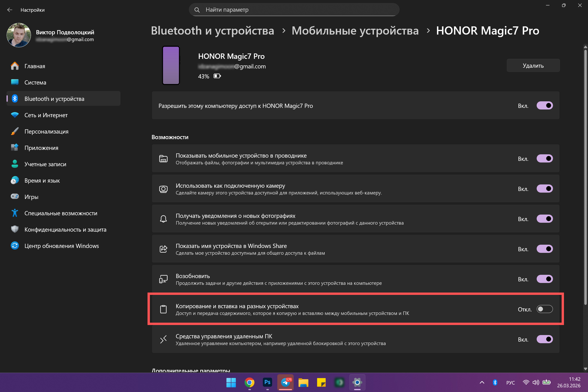This screenshot has width=588, height=392.
Task: Open Персонализация settings from sidebar
Action: click(x=46, y=131)
